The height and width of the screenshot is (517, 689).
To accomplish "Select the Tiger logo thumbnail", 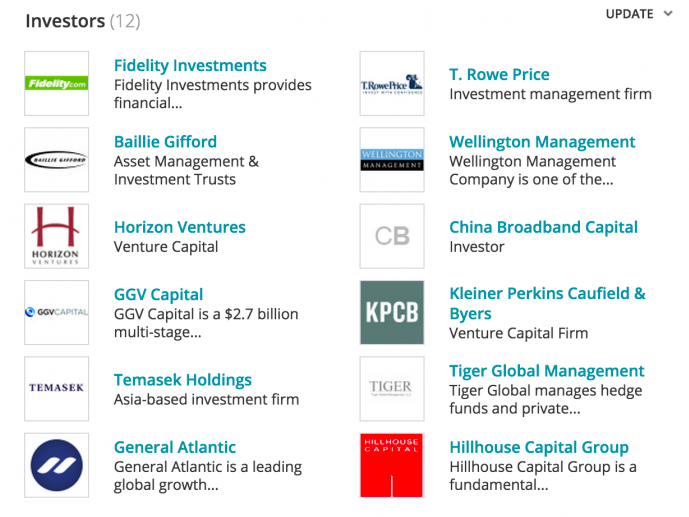I will pyautogui.click(x=392, y=389).
